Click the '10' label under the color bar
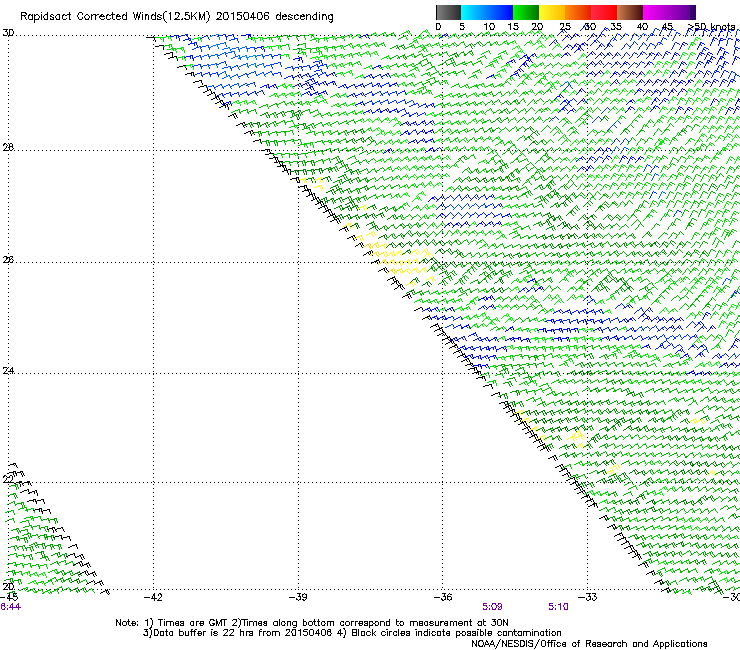 pyautogui.click(x=489, y=27)
